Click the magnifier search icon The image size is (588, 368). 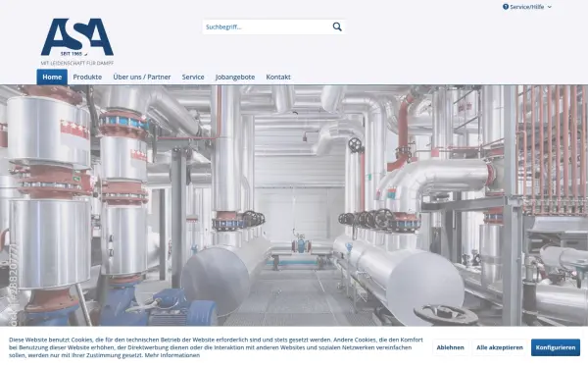(x=337, y=26)
